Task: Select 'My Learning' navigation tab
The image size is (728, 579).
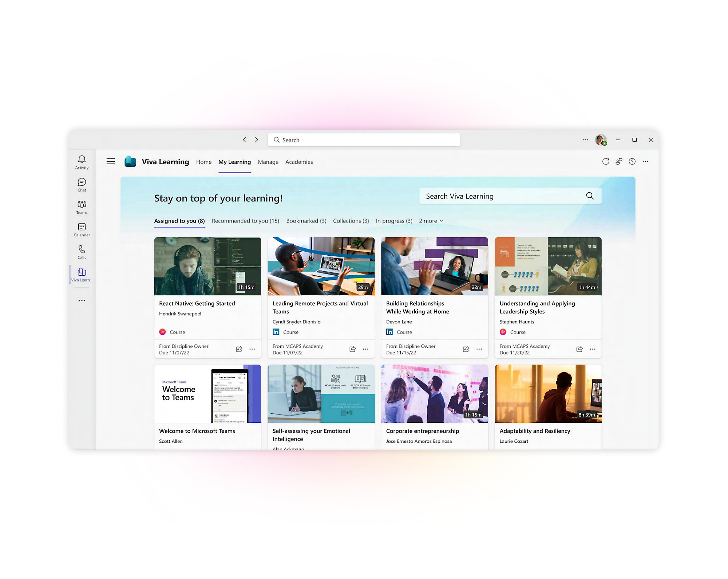Action: coord(234,162)
